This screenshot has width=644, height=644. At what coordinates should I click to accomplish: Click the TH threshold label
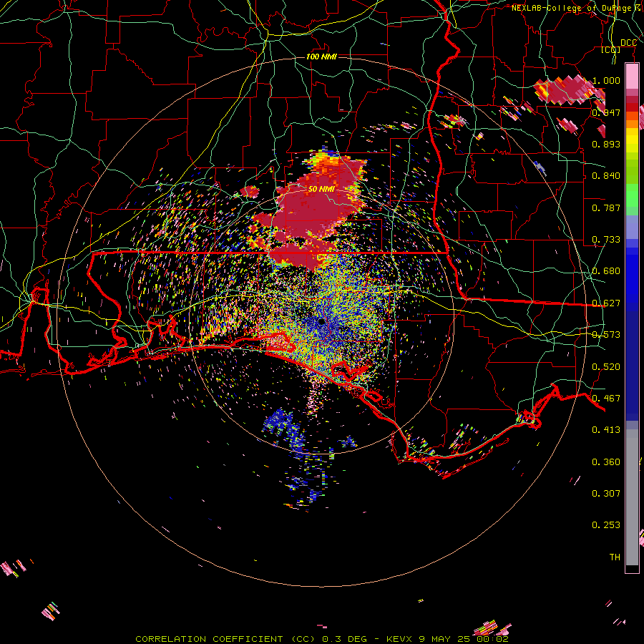click(x=615, y=557)
